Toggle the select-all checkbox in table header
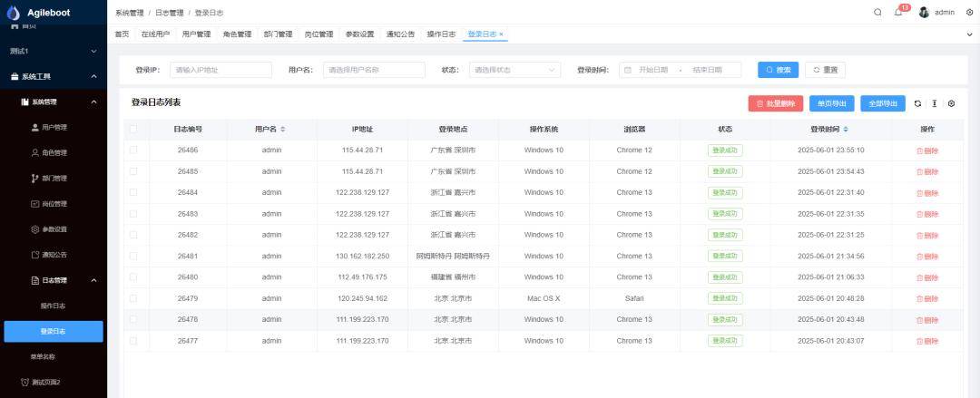 [x=133, y=130]
